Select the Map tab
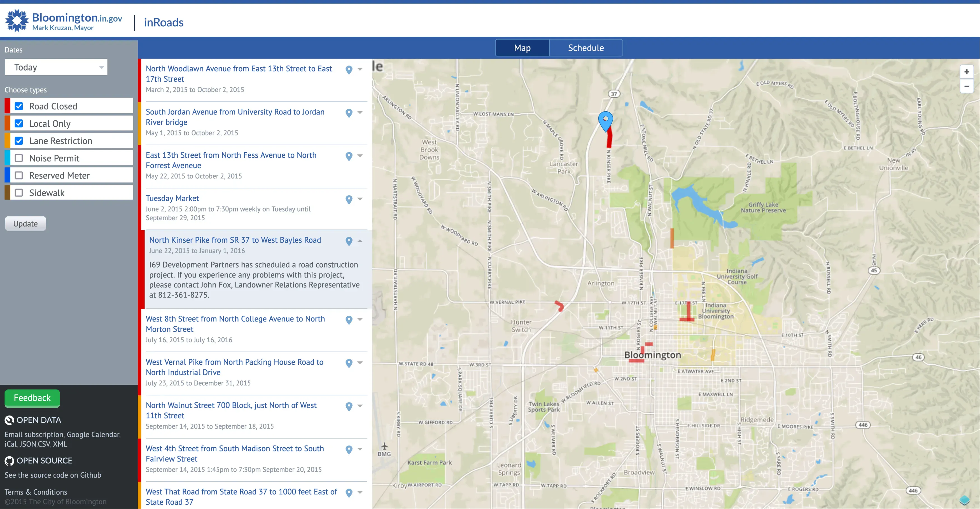980x509 pixels. 522,48
